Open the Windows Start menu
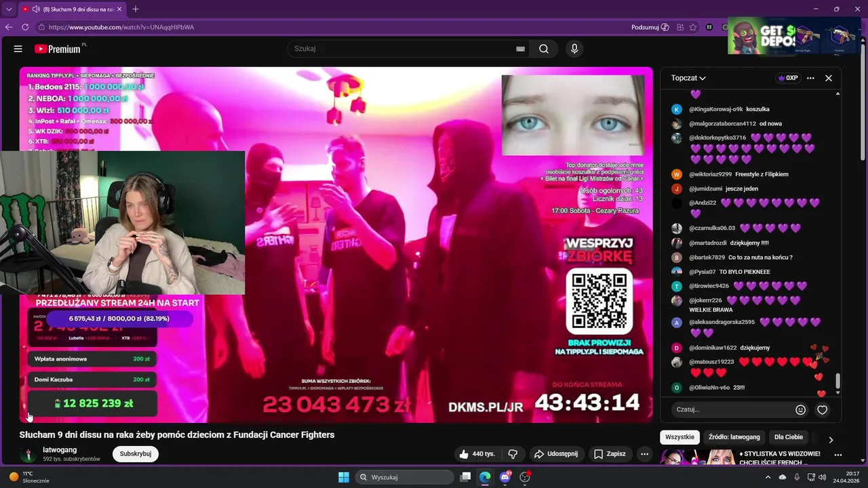Screen dimensions: 868x488 344,477
